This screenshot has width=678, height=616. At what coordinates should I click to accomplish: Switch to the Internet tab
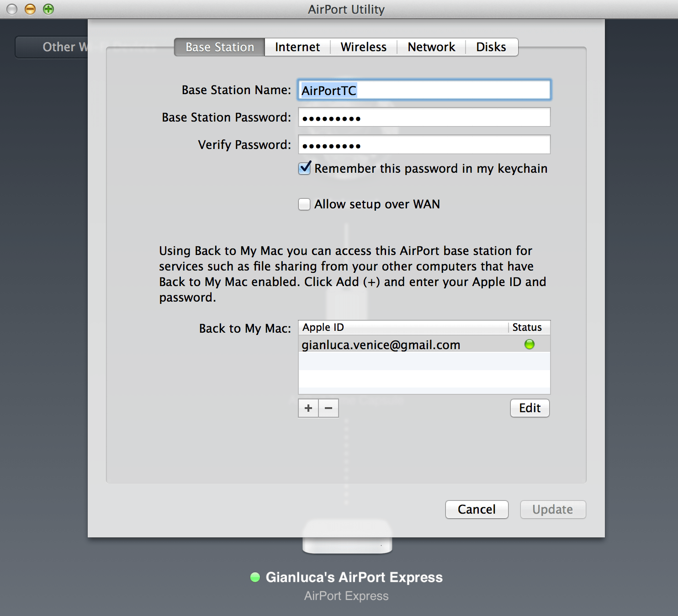(297, 47)
